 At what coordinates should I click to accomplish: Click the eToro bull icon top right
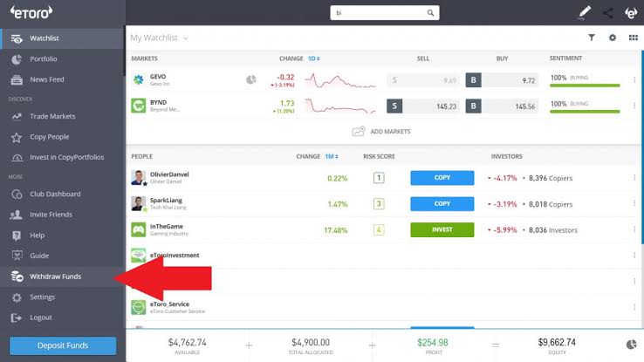631,13
